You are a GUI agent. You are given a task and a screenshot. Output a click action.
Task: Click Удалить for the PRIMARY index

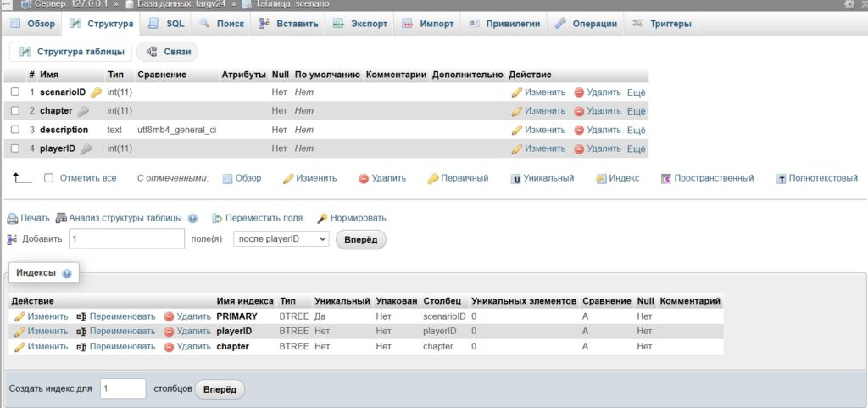click(187, 316)
